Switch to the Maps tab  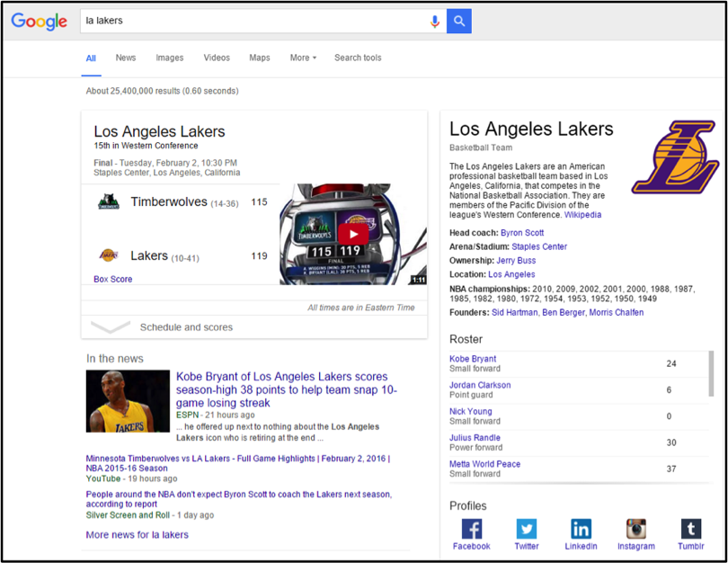coord(260,58)
